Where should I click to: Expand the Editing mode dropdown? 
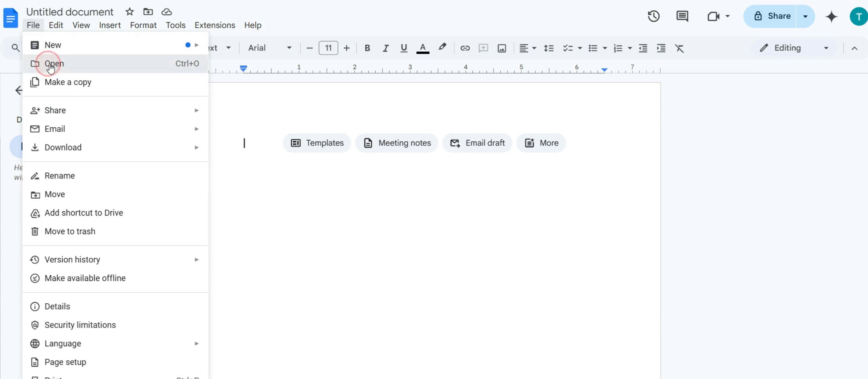pos(794,48)
